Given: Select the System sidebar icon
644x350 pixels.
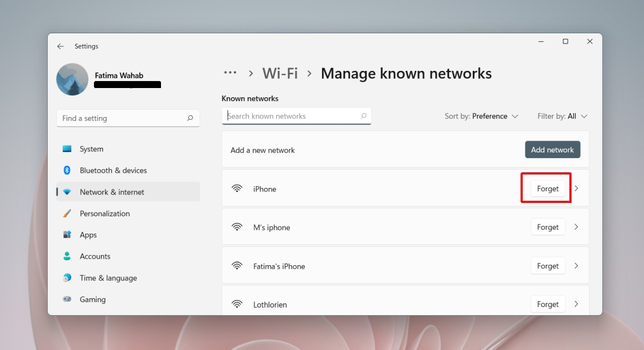Looking at the screenshot, I should [67, 149].
